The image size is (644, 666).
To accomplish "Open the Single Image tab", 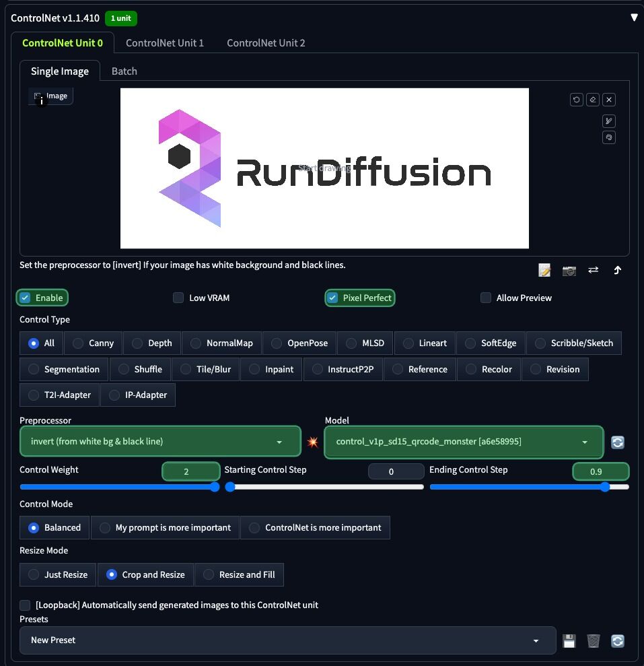I will 60,71.
